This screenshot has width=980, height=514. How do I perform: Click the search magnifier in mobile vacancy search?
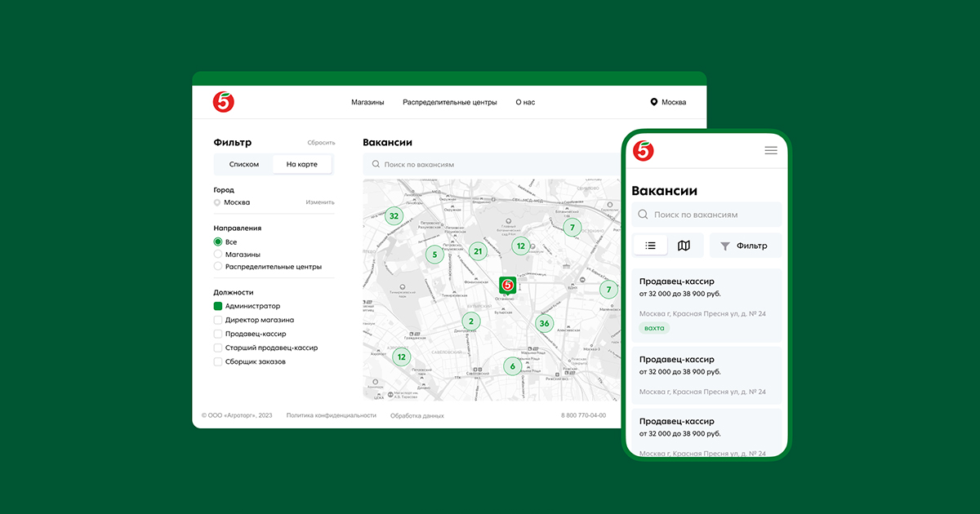point(644,215)
